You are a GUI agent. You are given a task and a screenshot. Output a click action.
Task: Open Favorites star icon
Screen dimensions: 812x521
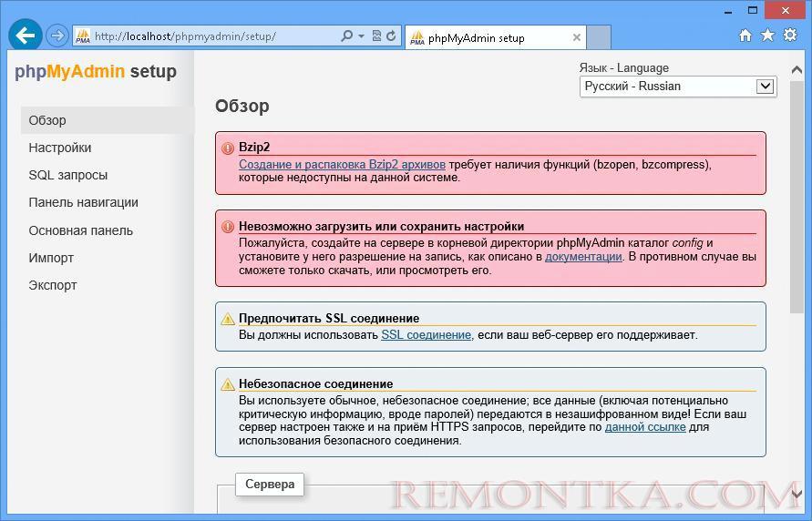pyautogui.click(x=767, y=36)
